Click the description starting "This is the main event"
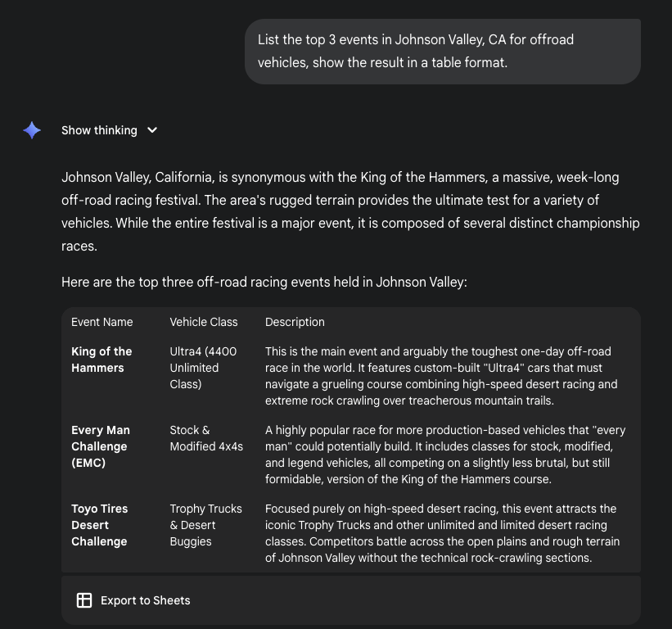Screen dimensions: 672x629 pos(441,376)
